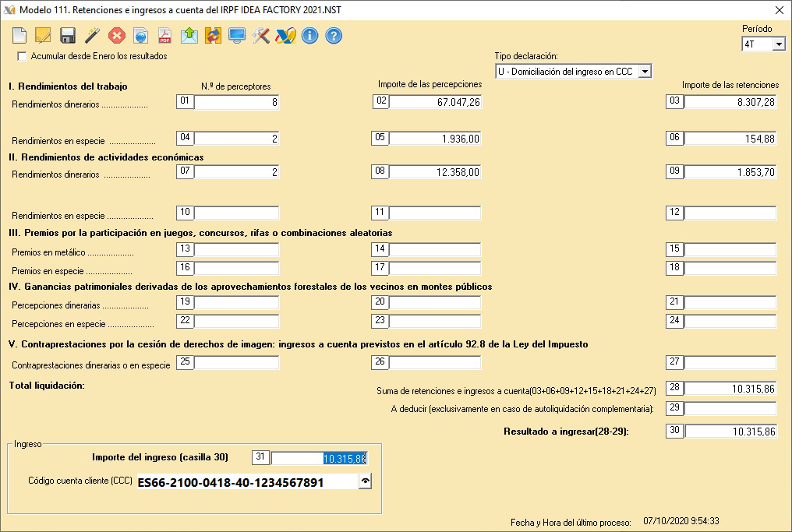Click empty field 15
This screenshot has width=792, height=532.
[x=730, y=249]
